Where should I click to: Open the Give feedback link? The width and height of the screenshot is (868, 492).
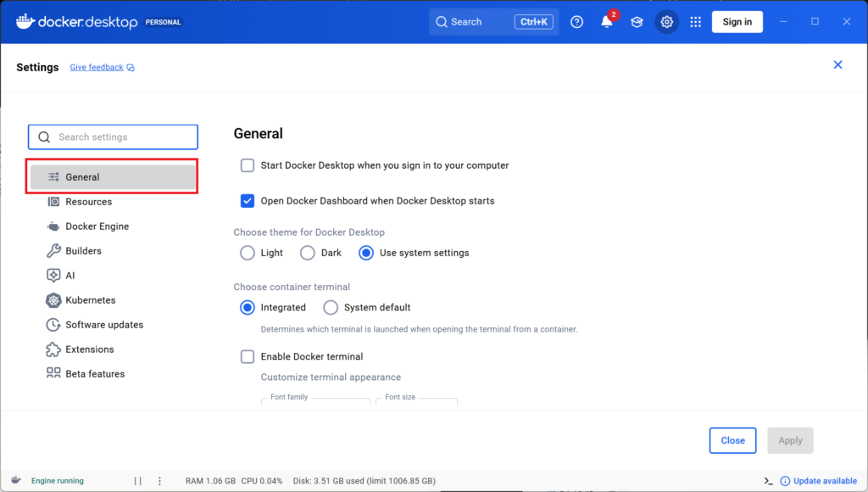[x=97, y=67]
